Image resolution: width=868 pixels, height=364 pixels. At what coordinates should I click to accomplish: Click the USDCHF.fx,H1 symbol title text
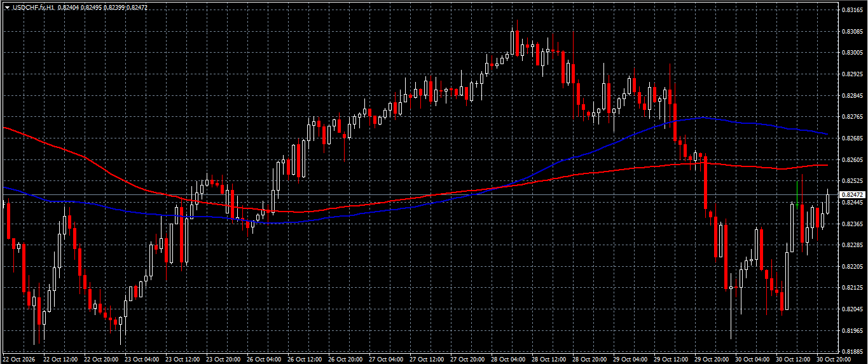click(x=33, y=7)
